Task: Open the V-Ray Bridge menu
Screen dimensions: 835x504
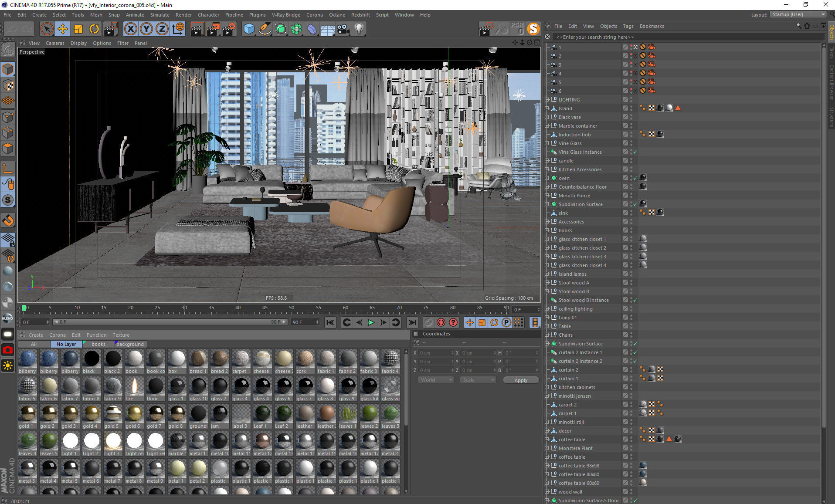Action: coord(286,15)
